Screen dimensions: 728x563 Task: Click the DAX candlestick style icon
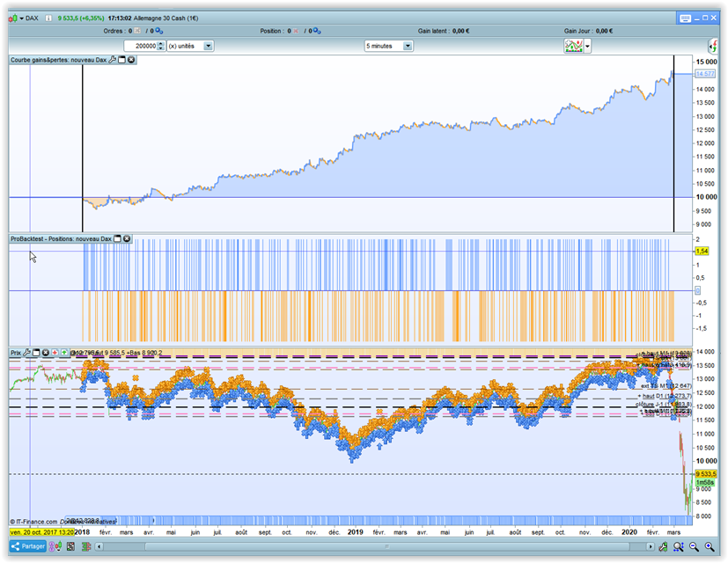(13, 18)
